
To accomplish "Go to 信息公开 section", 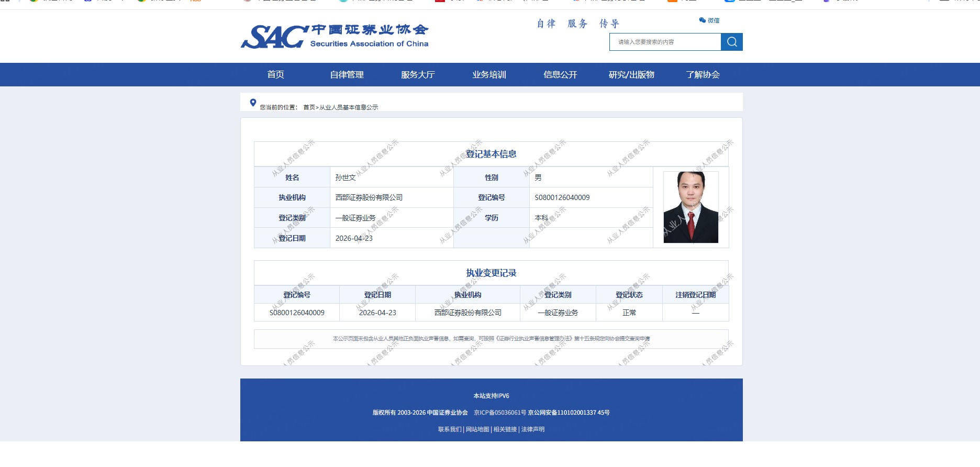I will point(560,75).
